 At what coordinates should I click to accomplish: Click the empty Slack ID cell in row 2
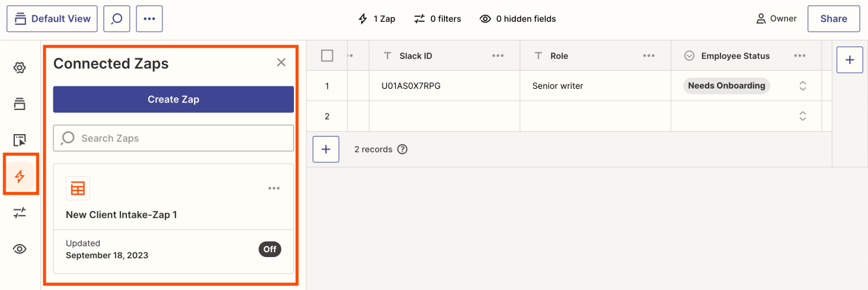(x=445, y=116)
